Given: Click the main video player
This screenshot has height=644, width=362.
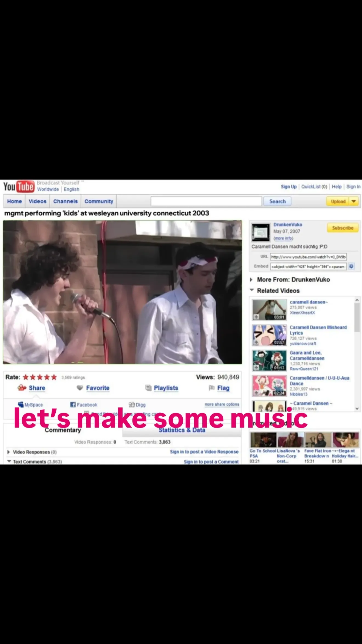Looking at the screenshot, I should (122, 292).
